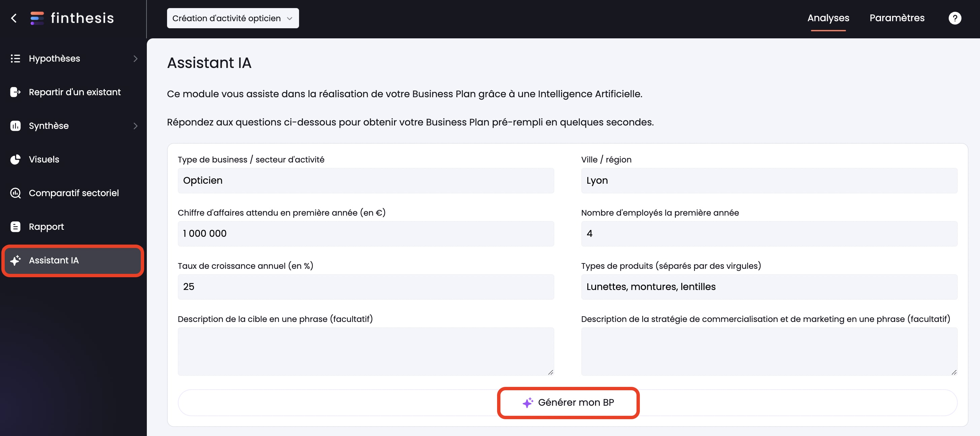Click the finthesis logo icon
Image resolution: width=980 pixels, height=436 pixels.
(x=37, y=18)
